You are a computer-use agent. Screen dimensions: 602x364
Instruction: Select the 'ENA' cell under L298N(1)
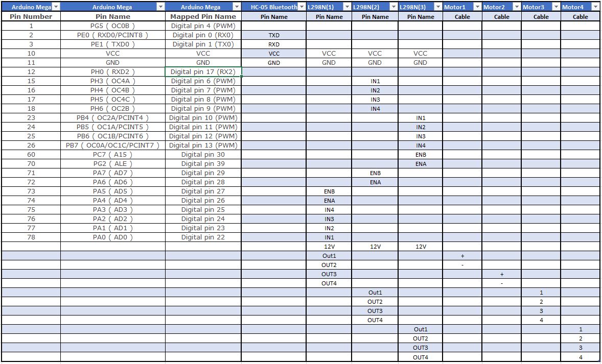(329, 201)
